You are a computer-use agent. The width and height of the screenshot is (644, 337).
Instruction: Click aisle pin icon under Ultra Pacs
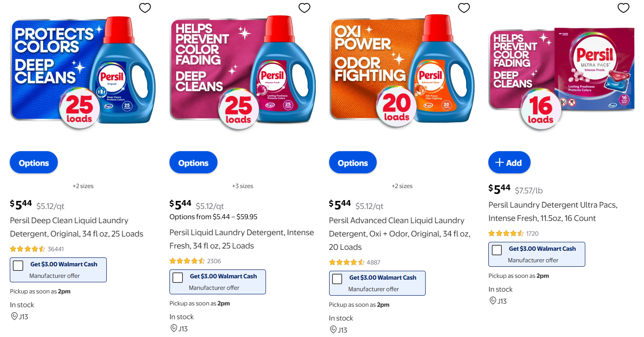tap(493, 301)
